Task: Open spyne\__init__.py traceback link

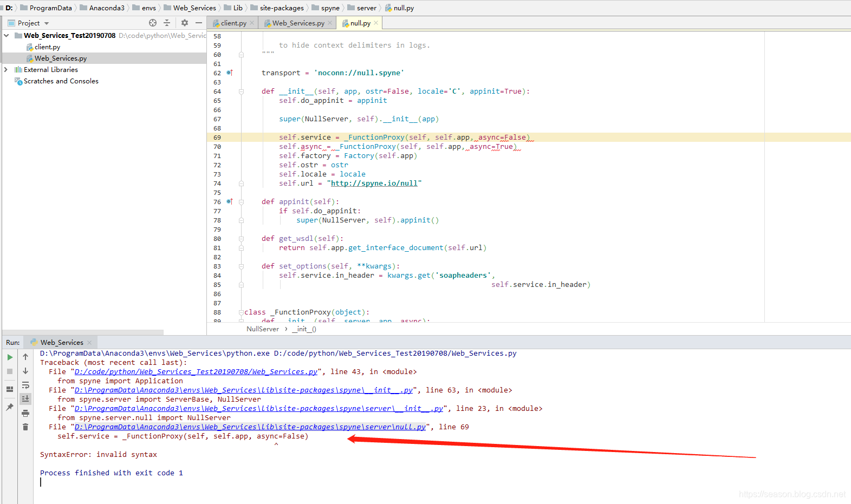Action: pyautogui.click(x=243, y=390)
